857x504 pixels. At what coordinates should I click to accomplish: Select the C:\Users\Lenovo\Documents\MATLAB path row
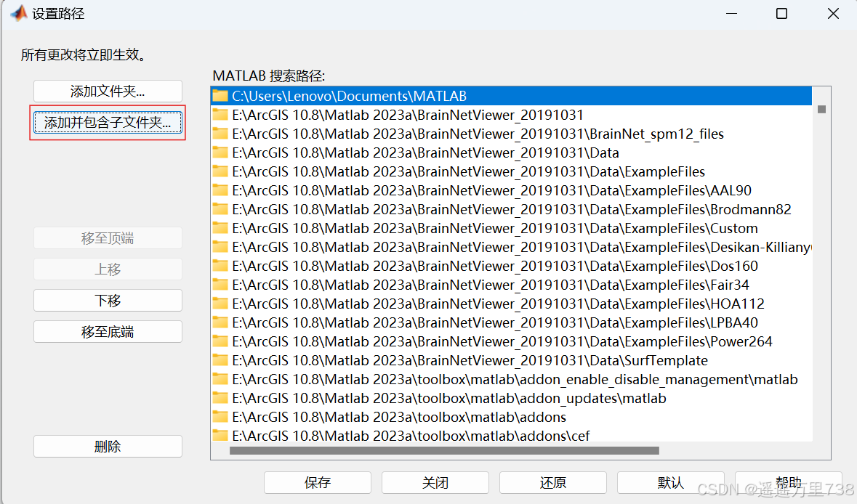point(511,96)
